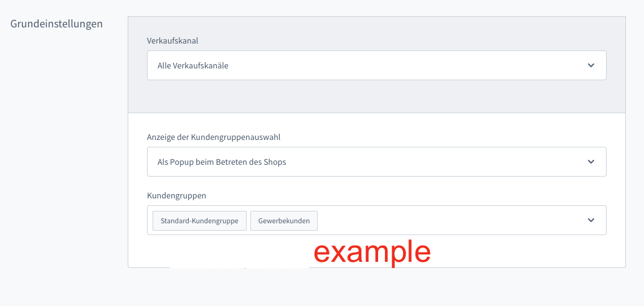This screenshot has height=306, width=644.
Task: Click the chevron icon in Kundengruppen field
Action: 591,220
